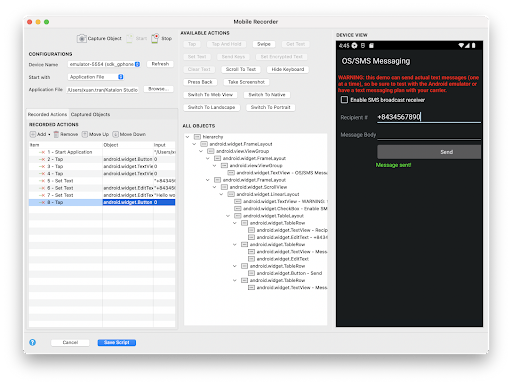Click the Move Up arrow icon
512x385 pixels.
point(85,134)
